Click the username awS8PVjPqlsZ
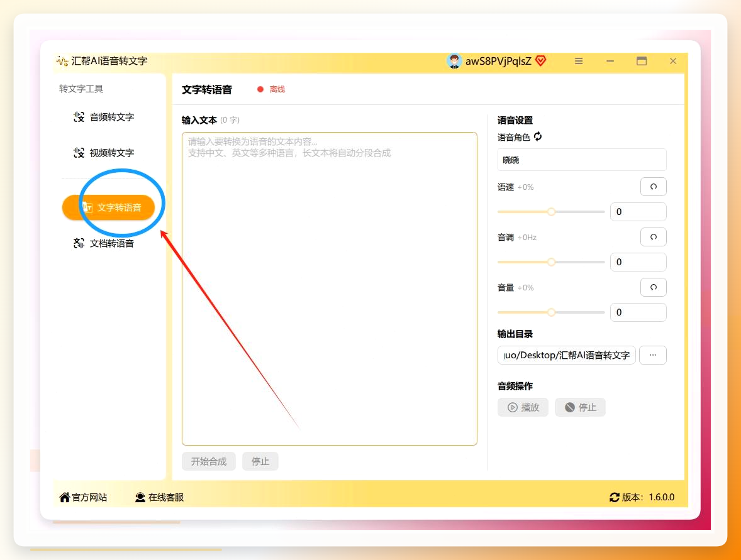The width and height of the screenshot is (741, 560). tap(498, 61)
